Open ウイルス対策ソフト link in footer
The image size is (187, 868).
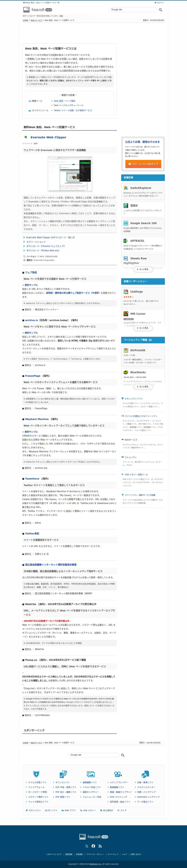point(37,782)
